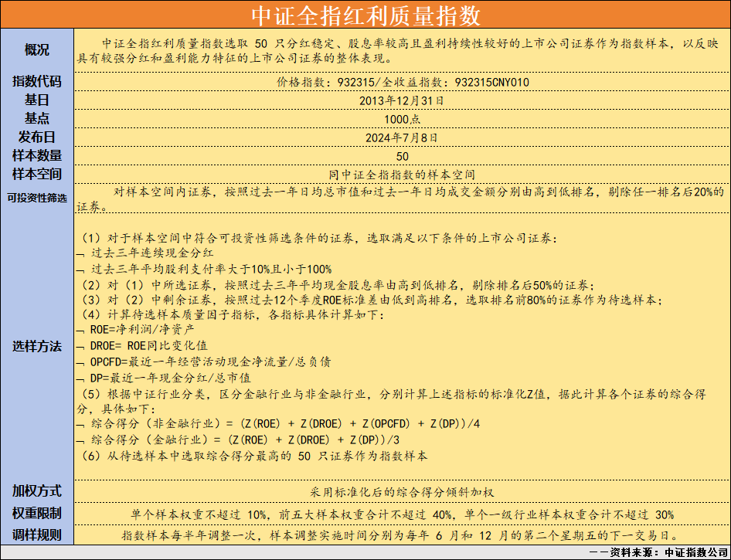Viewport: 731px width, 560px height.
Task: Click step (2) line about 现金股息率 ranking
Action: coord(338,285)
